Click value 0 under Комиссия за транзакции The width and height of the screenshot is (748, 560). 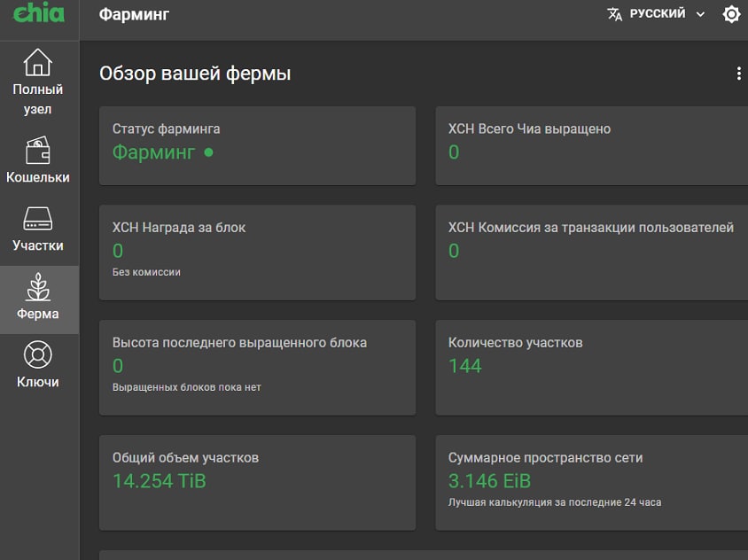pos(454,252)
